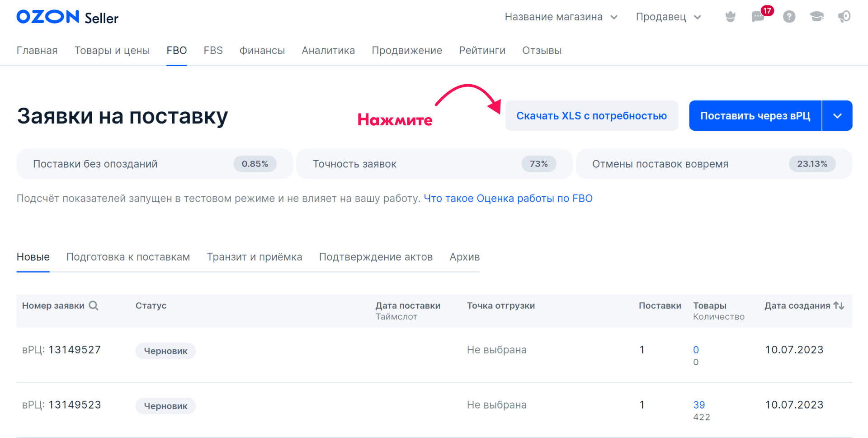The image size is (868, 438).
Task: Sort by Дата создания arrows icon
Action: click(839, 305)
